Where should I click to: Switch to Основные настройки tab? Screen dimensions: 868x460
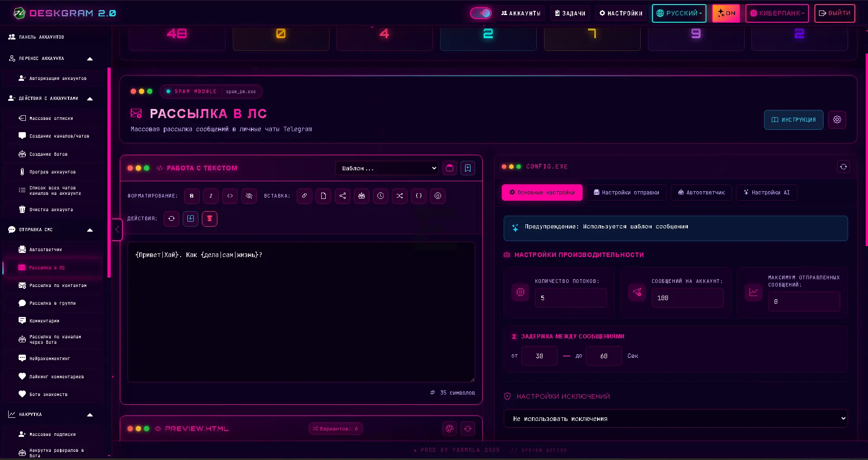pos(542,193)
